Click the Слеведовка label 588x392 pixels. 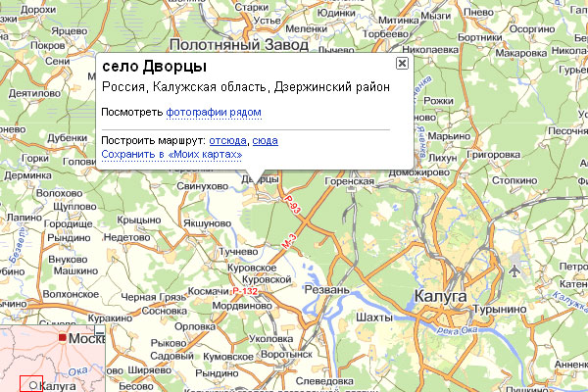[x=324, y=381]
